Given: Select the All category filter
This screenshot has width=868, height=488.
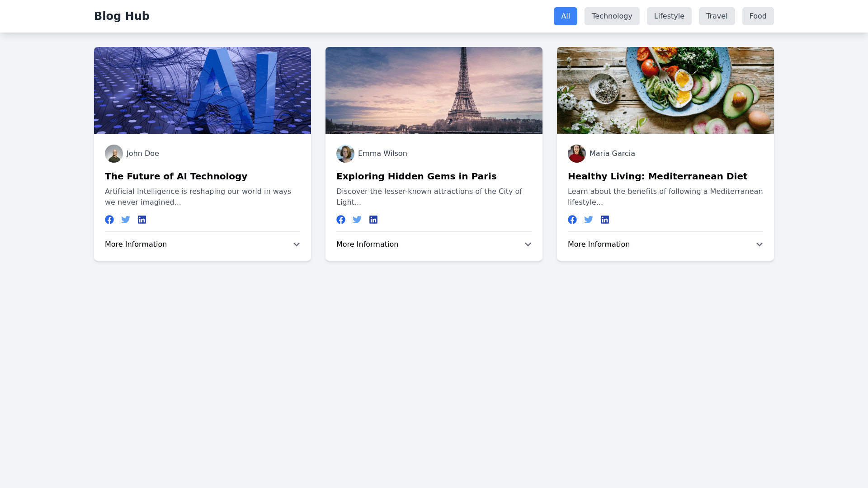Looking at the screenshot, I should [x=565, y=16].
